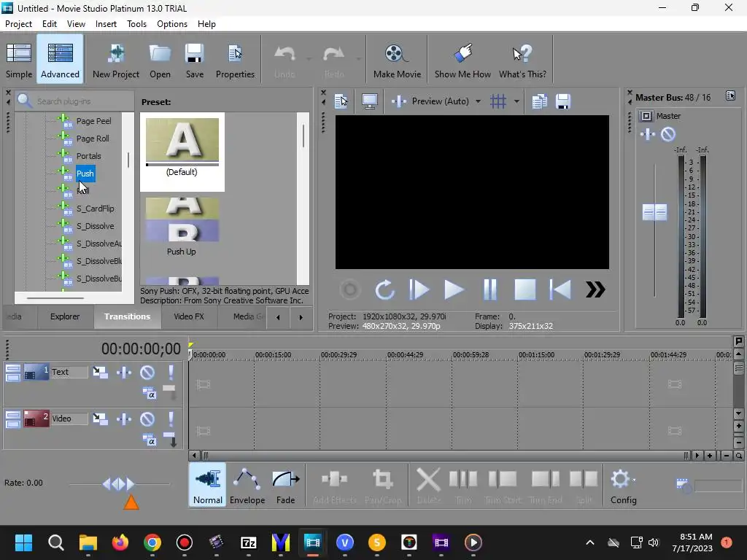Viewport: 747px width, 560px height.
Task: Open Video track FX icon
Action: pyautogui.click(x=124, y=419)
